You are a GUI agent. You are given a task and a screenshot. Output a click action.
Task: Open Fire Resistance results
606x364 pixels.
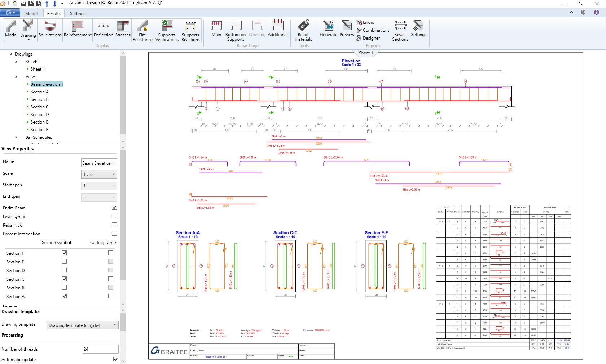tap(142, 30)
